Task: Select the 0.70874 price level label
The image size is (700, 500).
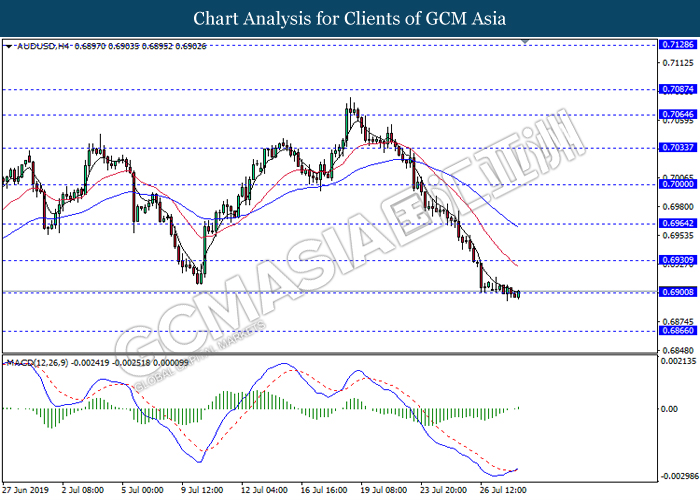Action: (x=678, y=89)
